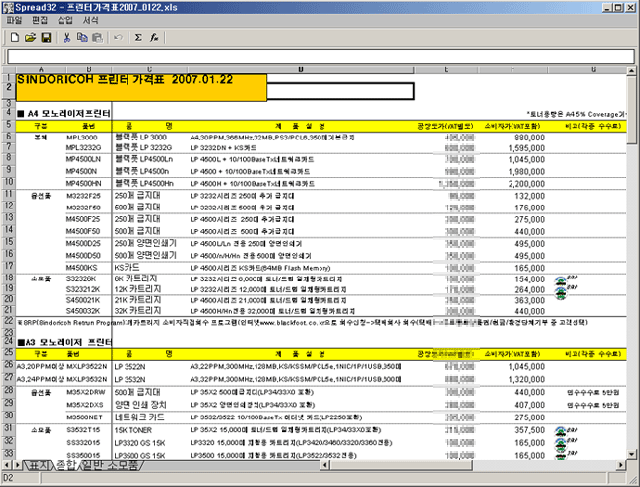Click the D2 cell reference in status bar
The height and width of the screenshot is (487, 640).
pyautogui.click(x=8, y=478)
